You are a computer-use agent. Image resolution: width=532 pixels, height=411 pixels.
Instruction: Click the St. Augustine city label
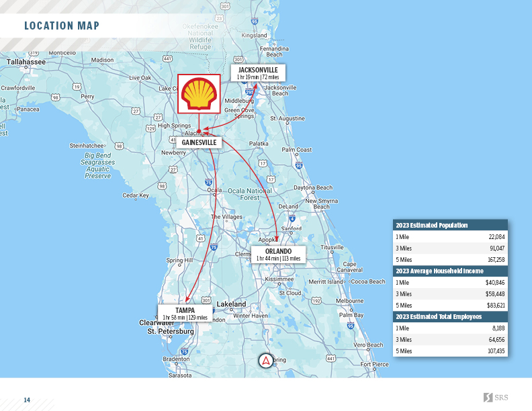click(x=287, y=118)
